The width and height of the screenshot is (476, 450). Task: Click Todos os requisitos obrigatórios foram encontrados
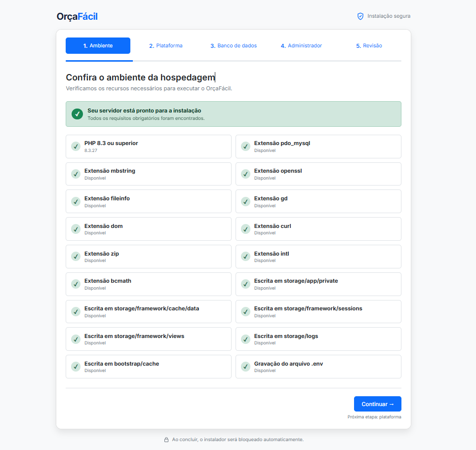click(x=146, y=118)
